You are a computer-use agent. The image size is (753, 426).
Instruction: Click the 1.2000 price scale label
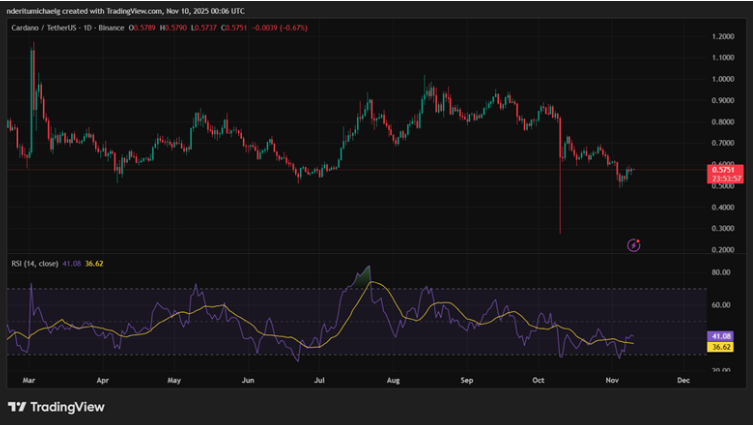click(x=721, y=36)
